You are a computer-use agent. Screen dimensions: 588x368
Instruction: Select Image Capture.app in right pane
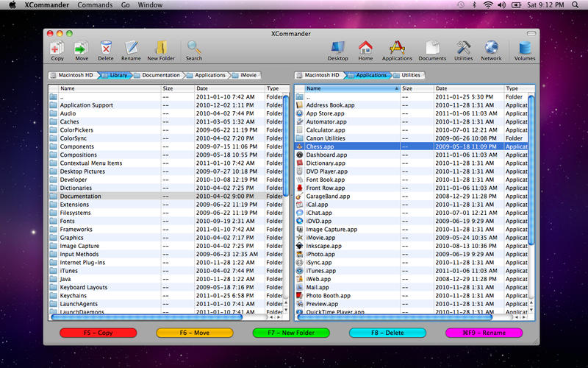tap(412, 230)
